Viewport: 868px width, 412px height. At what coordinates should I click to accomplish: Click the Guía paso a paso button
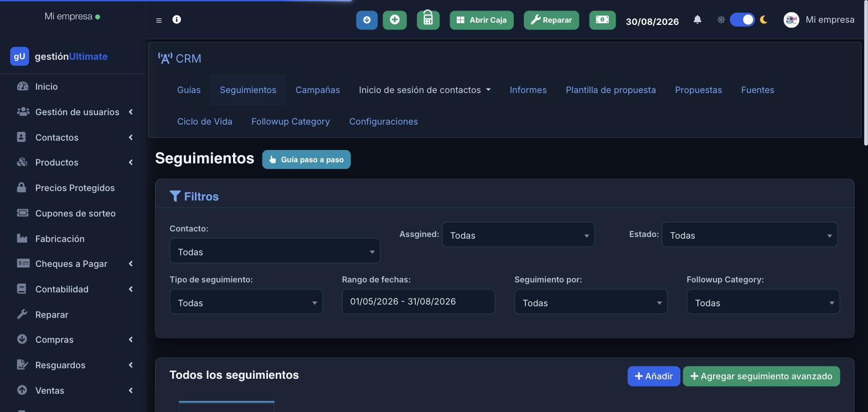click(x=306, y=159)
